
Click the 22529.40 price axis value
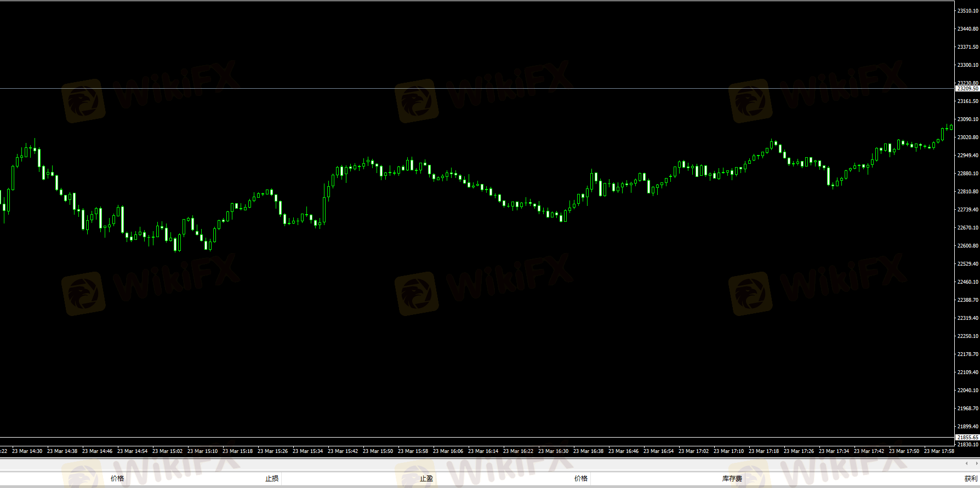(x=968, y=264)
